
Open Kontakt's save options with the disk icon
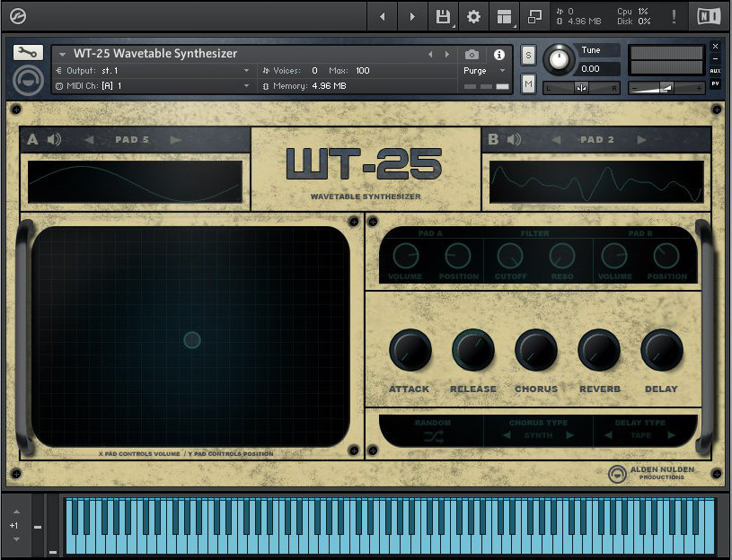pyautogui.click(x=442, y=16)
